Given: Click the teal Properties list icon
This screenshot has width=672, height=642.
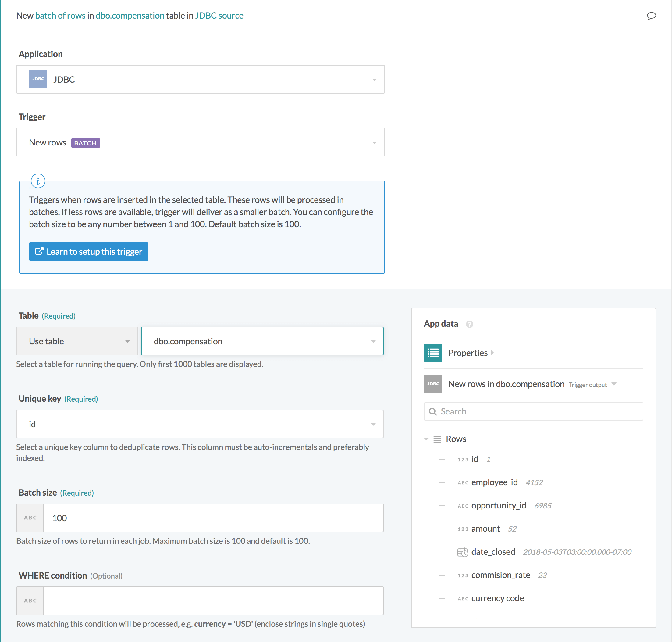Looking at the screenshot, I should pyautogui.click(x=433, y=353).
